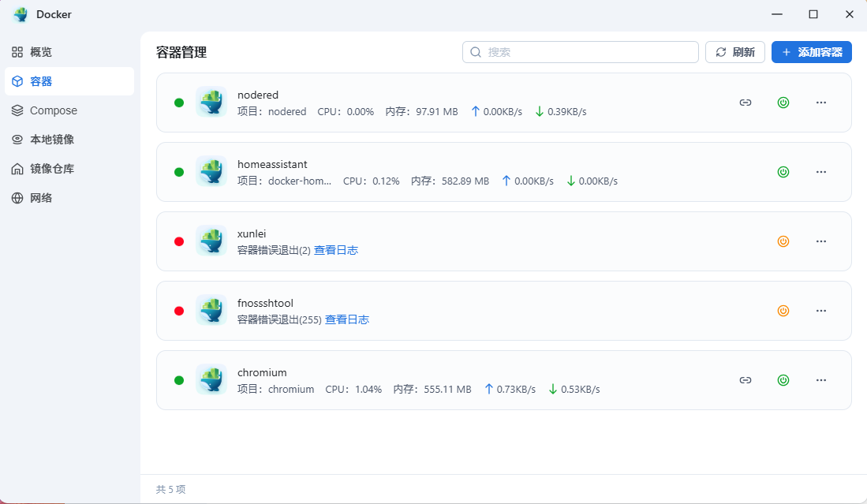Click the 共 5 项 item count
Screen dimensions: 867x504
(171, 490)
